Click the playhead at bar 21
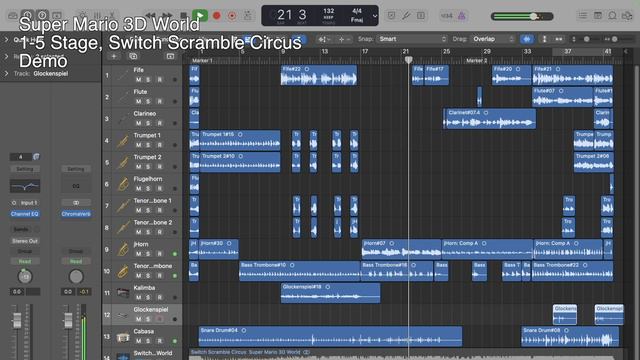The width and height of the screenshot is (640, 360). [409, 60]
